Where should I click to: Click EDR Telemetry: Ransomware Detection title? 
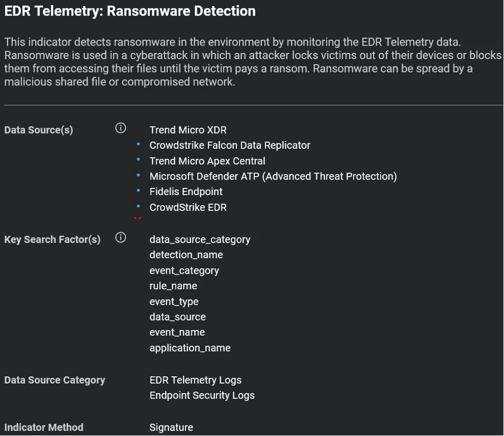(130, 11)
